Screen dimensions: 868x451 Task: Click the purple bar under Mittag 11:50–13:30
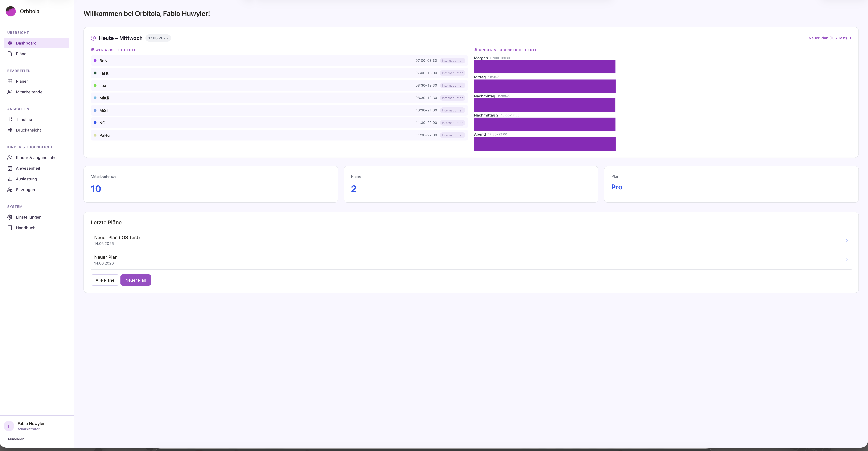tap(544, 86)
